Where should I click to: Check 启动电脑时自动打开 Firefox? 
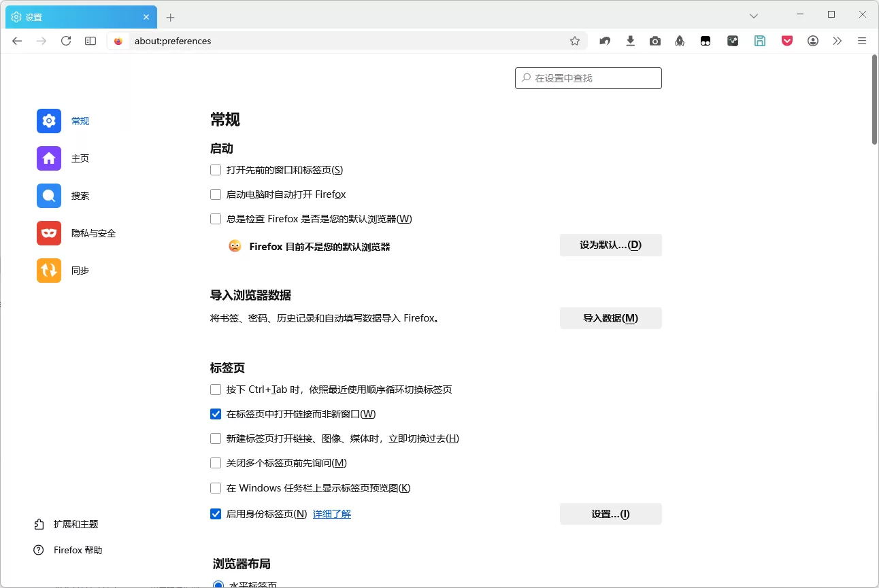coord(216,194)
